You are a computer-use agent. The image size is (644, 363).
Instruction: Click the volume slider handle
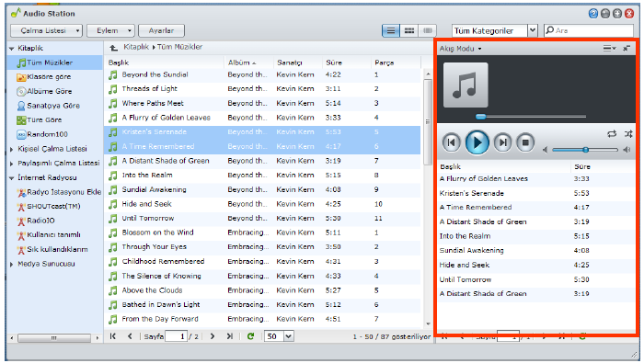point(586,150)
